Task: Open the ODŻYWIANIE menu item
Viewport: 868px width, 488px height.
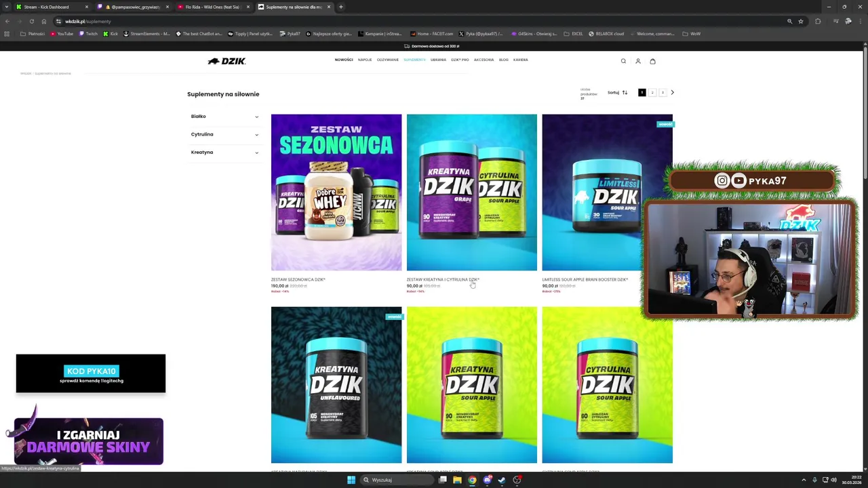Action: pyautogui.click(x=388, y=60)
